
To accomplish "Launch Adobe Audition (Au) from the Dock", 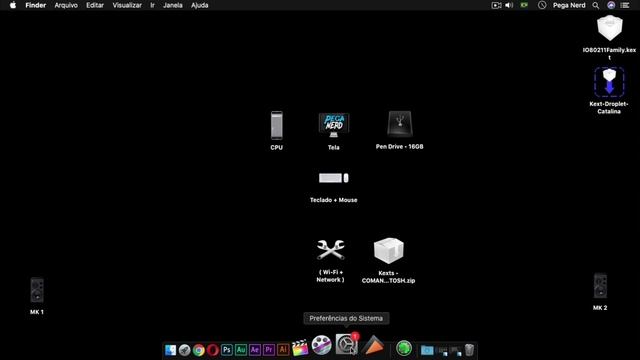I will pyautogui.click(x=241, y=350).
